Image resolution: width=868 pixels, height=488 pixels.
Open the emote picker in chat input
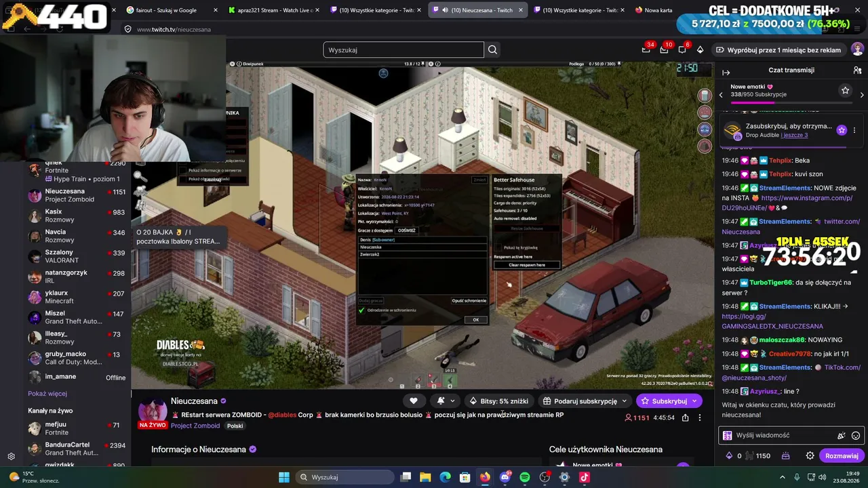point(856,436)
